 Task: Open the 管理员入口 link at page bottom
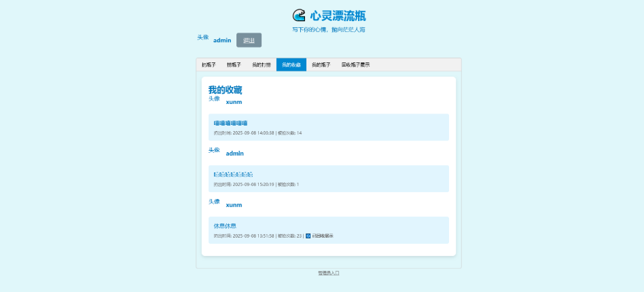(x=329, y=273)
